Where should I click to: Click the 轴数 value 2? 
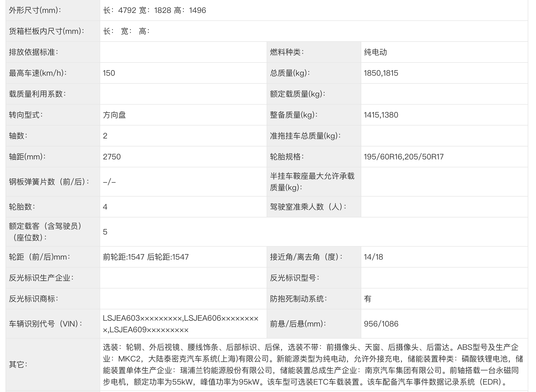pyautogui.click(x=105, y=136)
